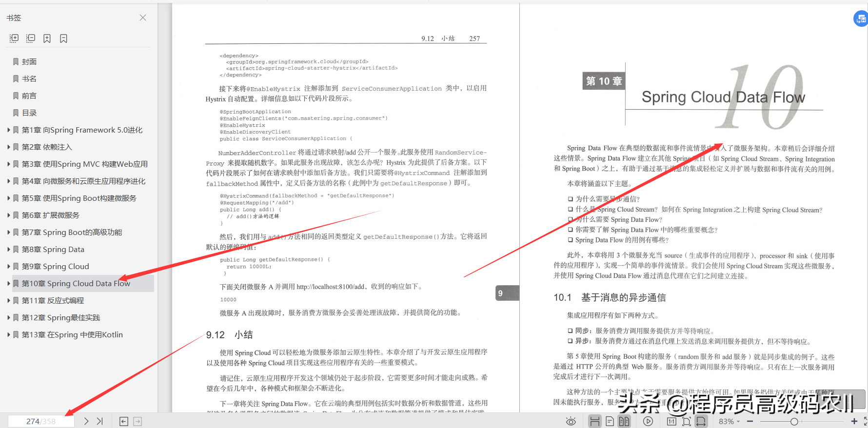The image size is (868, 428).
Task: Expand 第13章 在Spring 中使用Kotlin
Action: point(8,334)
